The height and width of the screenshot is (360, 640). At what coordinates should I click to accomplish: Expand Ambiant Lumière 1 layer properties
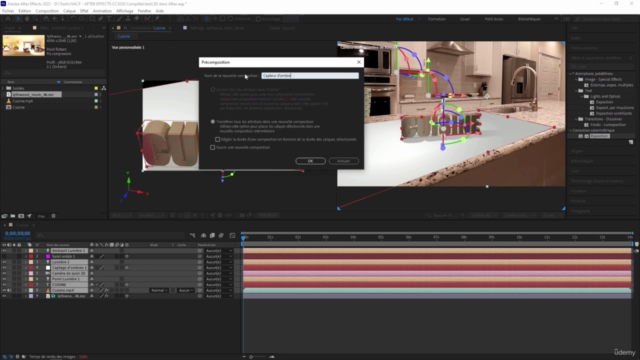tap(25, 251)
